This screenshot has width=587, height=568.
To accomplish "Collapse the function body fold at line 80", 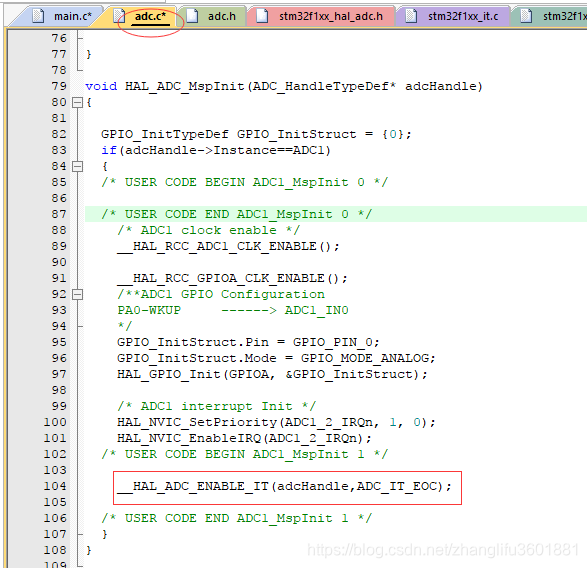I will (x=77, y=102).
